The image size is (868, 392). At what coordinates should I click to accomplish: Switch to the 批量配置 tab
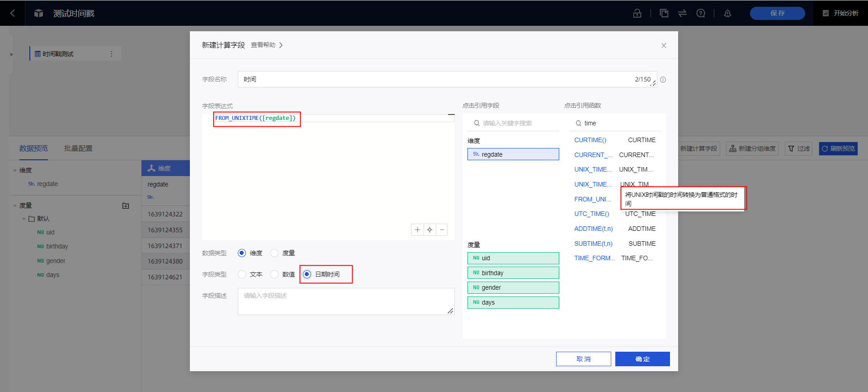coord(78,148)
